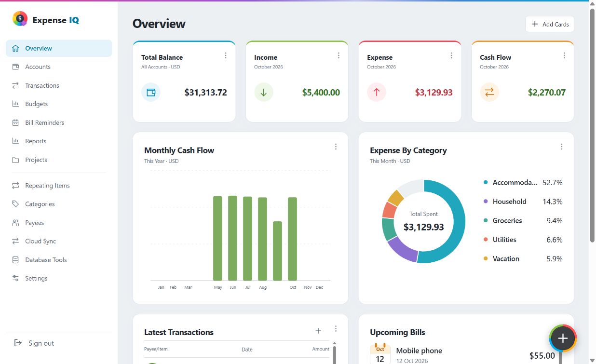This screenshot has width=596, height=364.
Task: Click the Sign out link
Action: (41, 343)
